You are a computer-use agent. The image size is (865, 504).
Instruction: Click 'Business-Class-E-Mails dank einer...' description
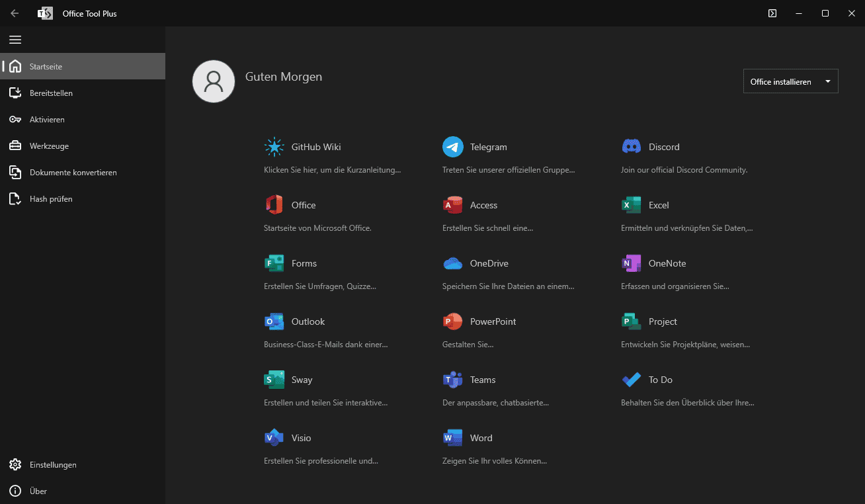pos(326,345)
